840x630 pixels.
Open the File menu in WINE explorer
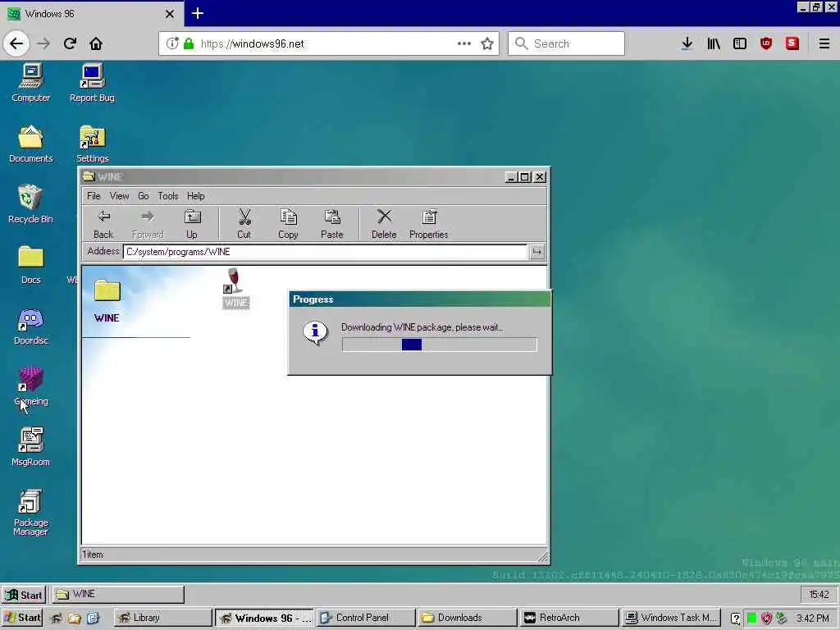tap(94, 196)
